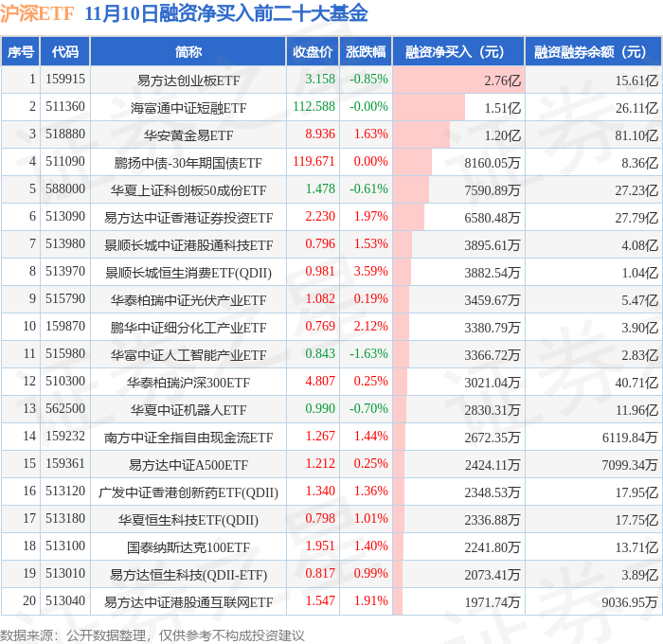663x644 pixels.
Task: Select fund name 易方达中证A500ETF
Action: (188, 465)
